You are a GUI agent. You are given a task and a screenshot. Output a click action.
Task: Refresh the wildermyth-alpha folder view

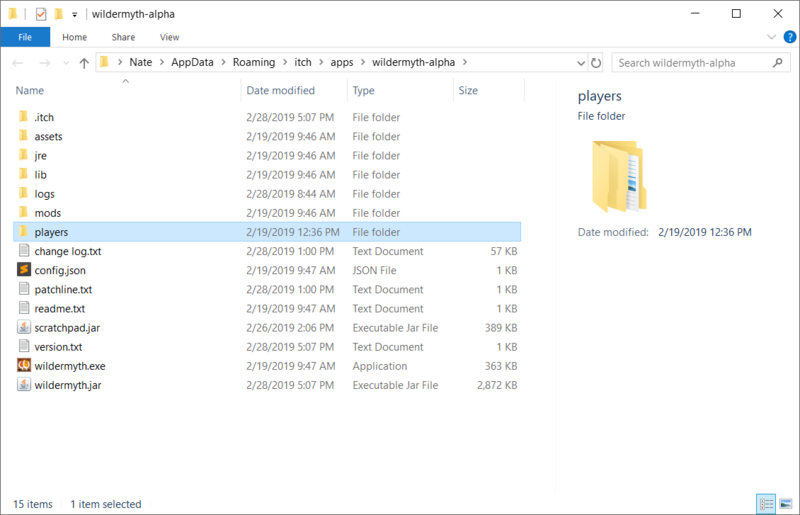pyautogui.click(x=596, y=62)
